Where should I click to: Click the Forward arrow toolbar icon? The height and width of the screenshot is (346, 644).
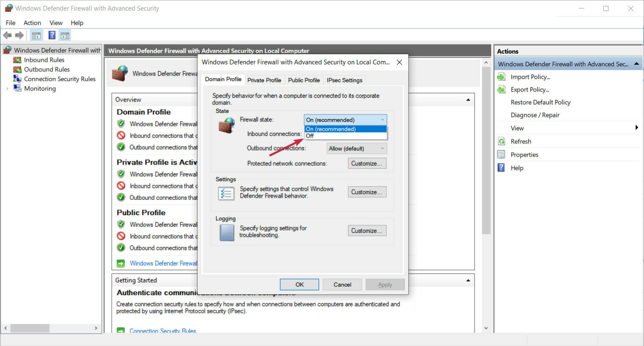(x=19, y=36)
